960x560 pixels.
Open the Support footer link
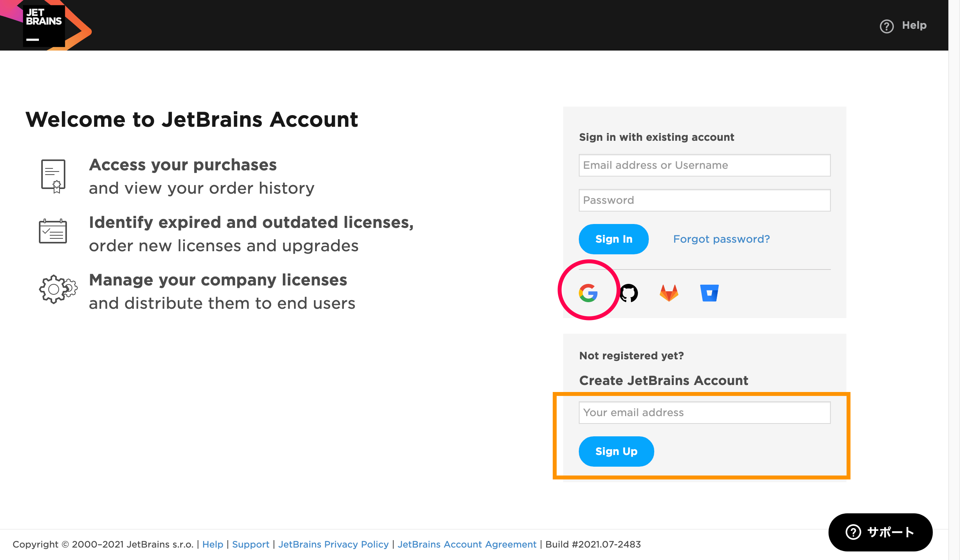[x=251, y=544]
